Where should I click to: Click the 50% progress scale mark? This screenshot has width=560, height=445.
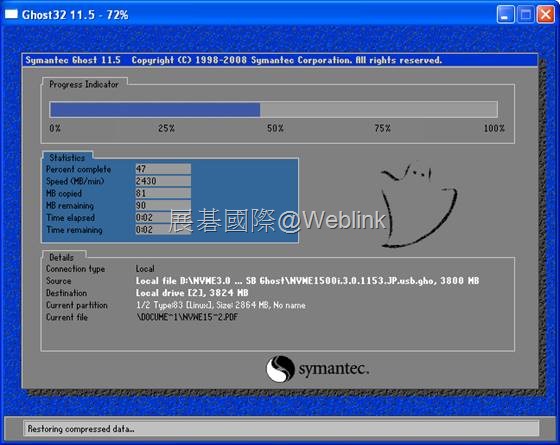(x=275, y=128)
